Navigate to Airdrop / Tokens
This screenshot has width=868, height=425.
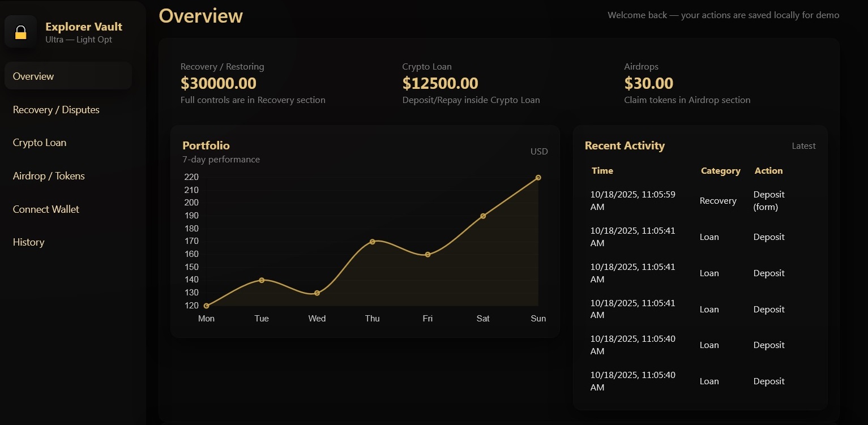pos(49,176)
